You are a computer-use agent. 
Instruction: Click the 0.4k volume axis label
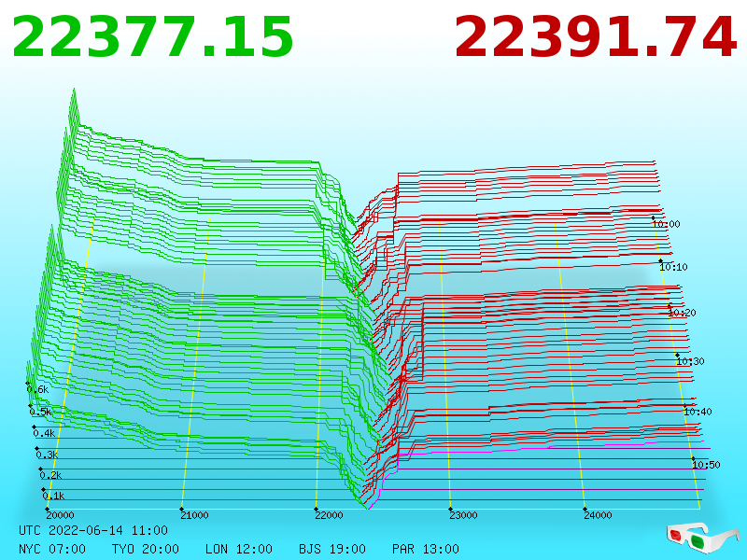pyautogui.click(x=44, y=433)
